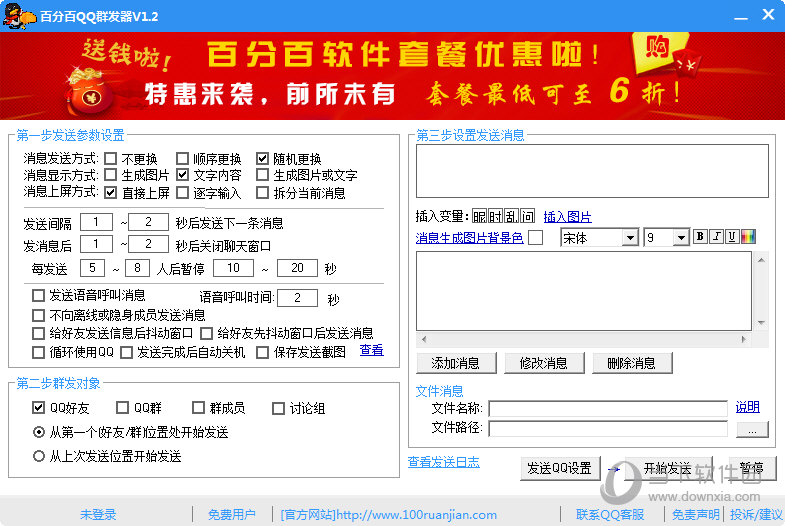Open the 宋体 font dropdown
This screenshot has width=785, height=526.
tap(630, 237)
